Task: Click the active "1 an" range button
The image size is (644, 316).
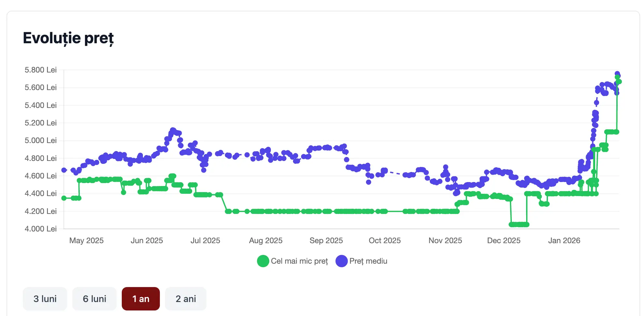Action: pos(141,299)
